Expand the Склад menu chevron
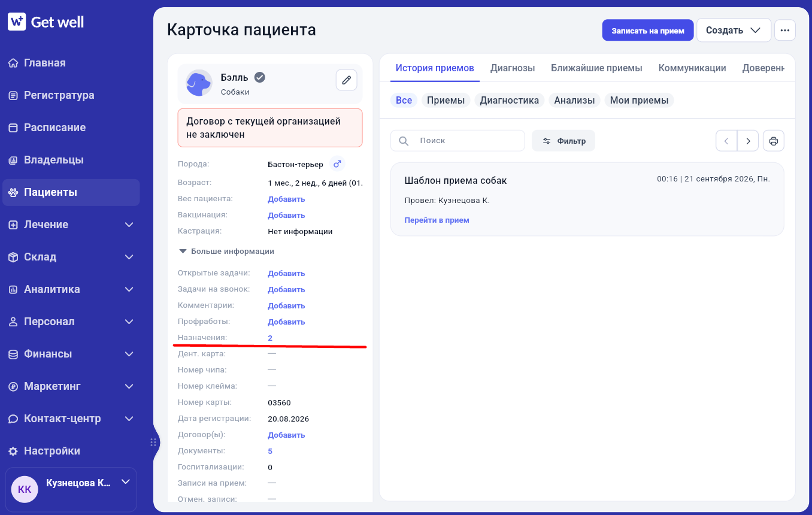The width and height of the screenshot is (812, 515). 129,257
